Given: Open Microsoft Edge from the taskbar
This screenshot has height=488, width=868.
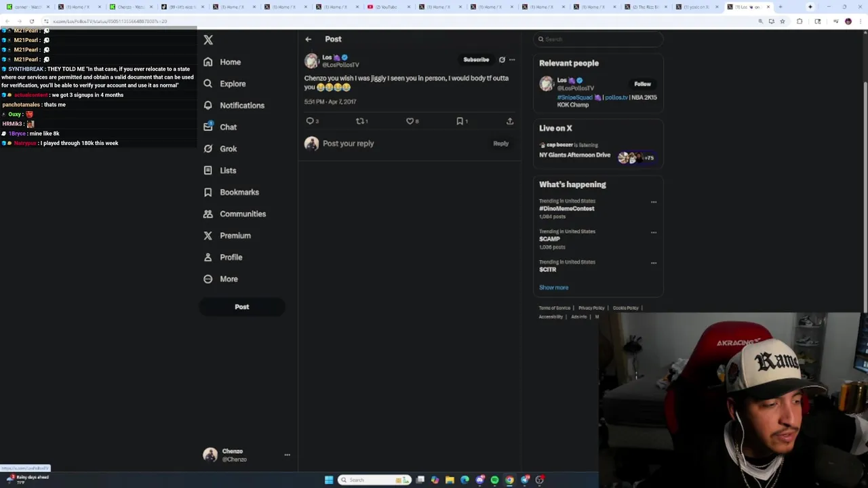Looking at the screenshot, I should click(x=465, y=480).
